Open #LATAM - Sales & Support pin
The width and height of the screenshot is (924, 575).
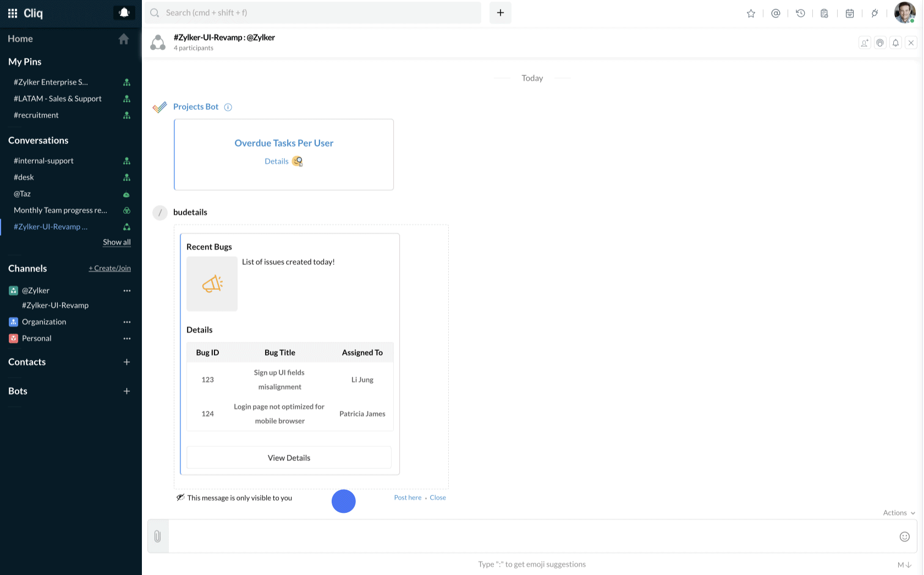point(58,99)
